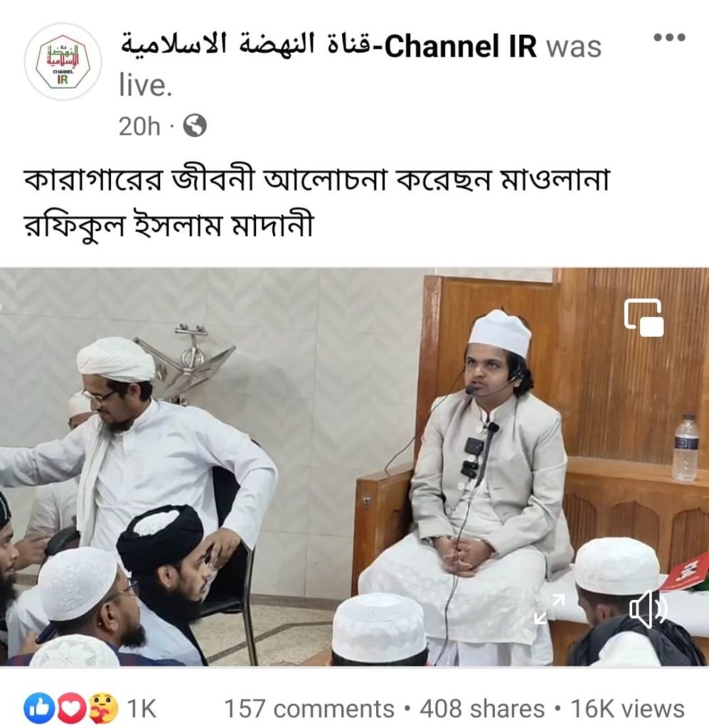Viewport: 709px width, 728px height.
Task: Click the 16K views count
Action: pyautogui.click(x=627, y=709)
